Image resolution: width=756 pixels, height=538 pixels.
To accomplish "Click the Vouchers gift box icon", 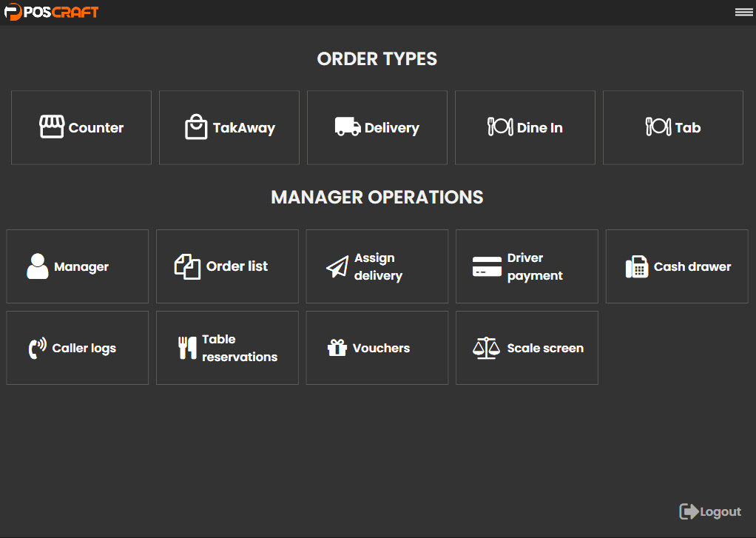I will pos(337,348).
